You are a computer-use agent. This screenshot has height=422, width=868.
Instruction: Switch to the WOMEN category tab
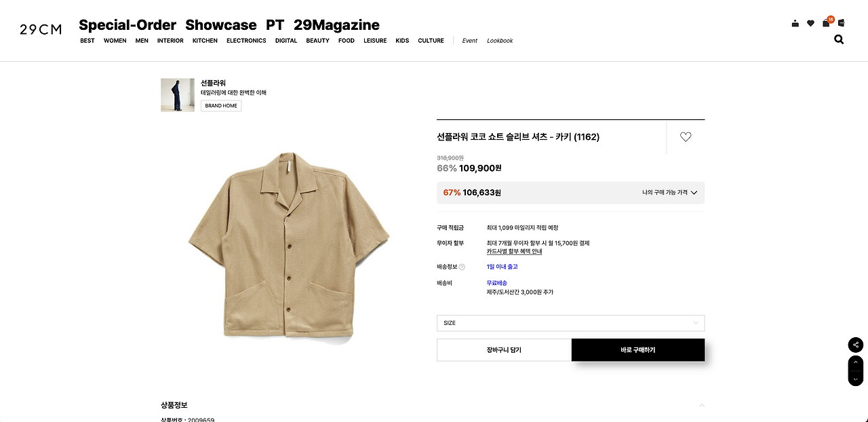click(x=115, y=41)
